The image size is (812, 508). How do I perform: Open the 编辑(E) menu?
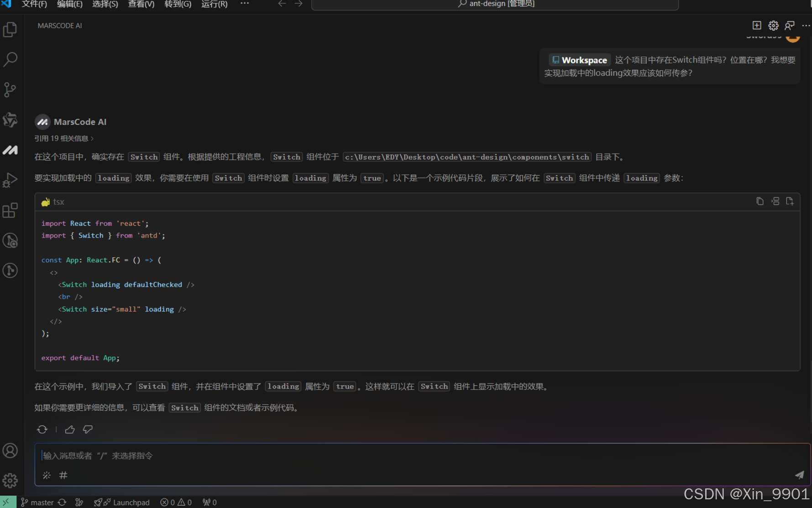tap(70, 4)
